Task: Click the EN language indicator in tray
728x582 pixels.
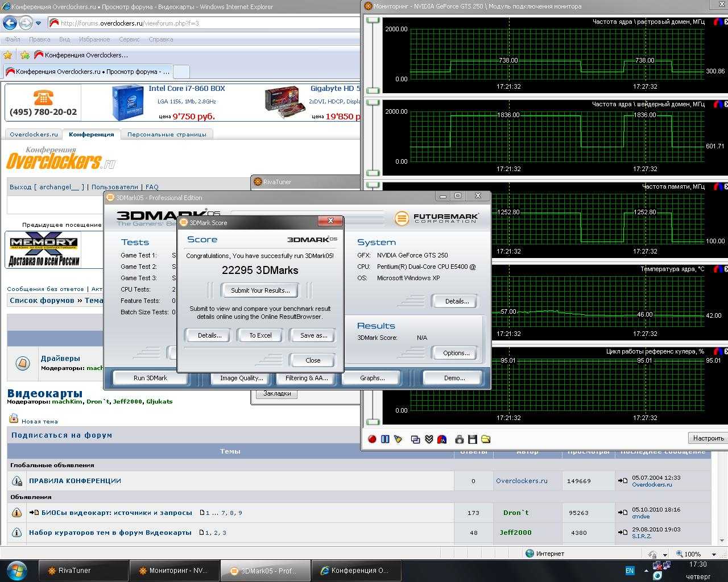Action: [x=630, y=570]
